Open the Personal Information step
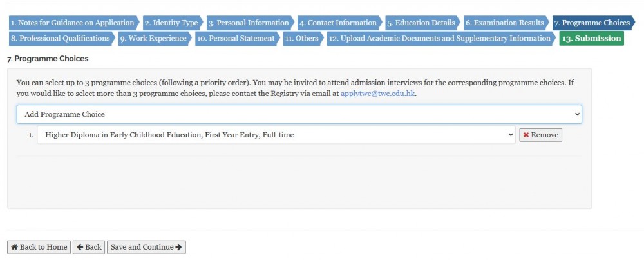Image resolution: width=644 pixels, height=260 pixels. 249,23
